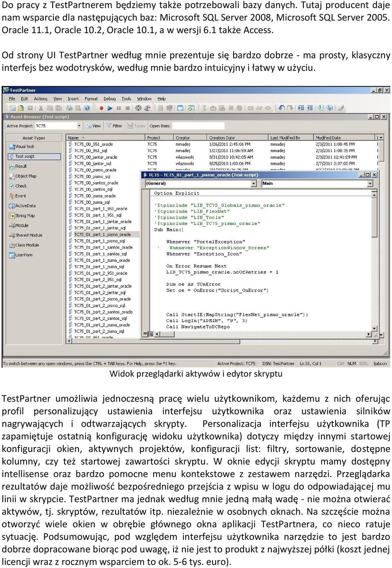Click the Filter button in Asset Browser
Viewport: 392px width, 568px height.
click(114, 126)
